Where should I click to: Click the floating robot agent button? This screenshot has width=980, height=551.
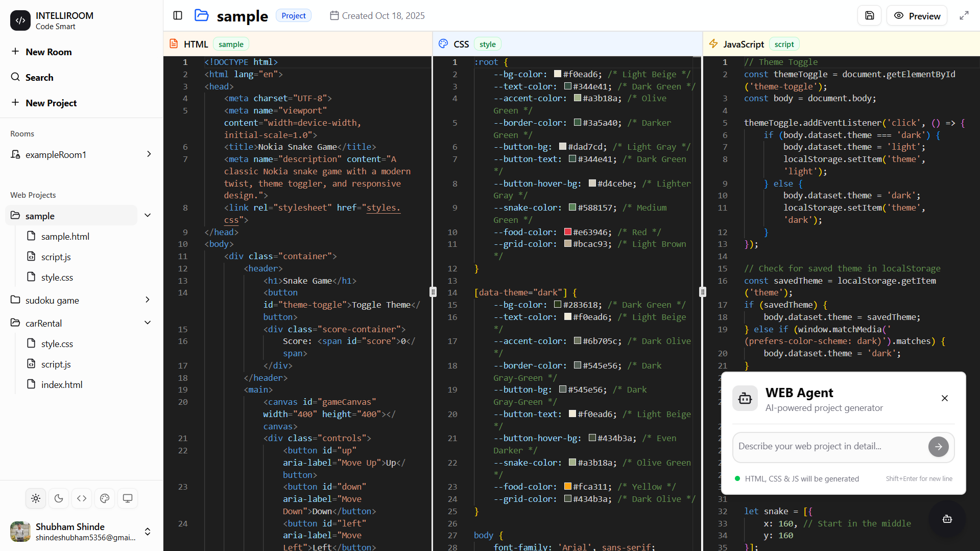947,519
